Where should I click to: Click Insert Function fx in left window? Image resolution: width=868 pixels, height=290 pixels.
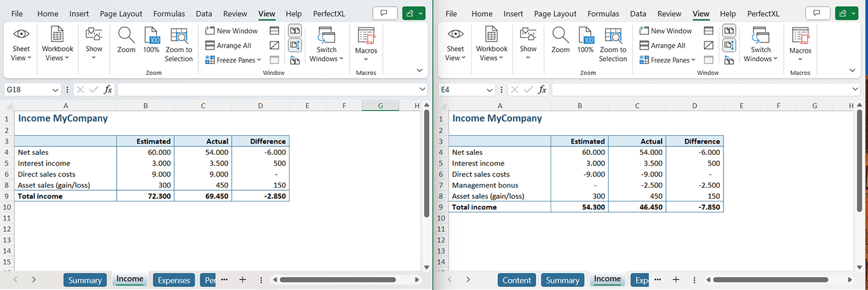(108, 90)
